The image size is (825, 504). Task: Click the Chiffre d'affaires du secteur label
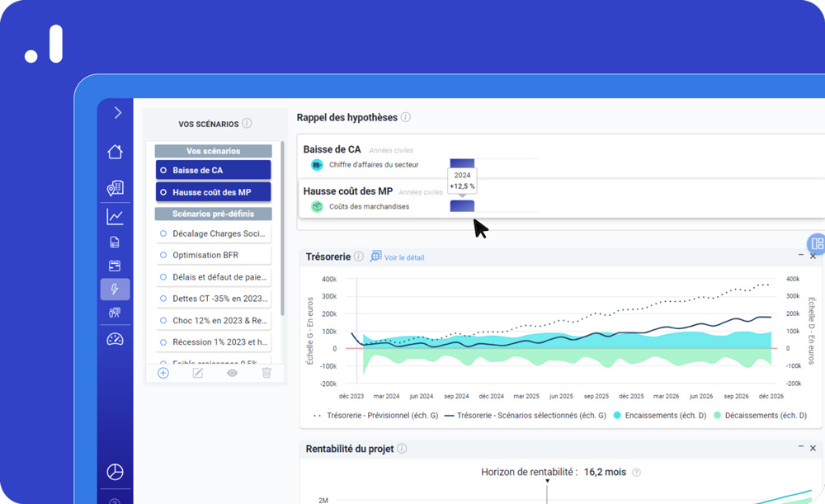pyautogui.click(x=374, y=165)
